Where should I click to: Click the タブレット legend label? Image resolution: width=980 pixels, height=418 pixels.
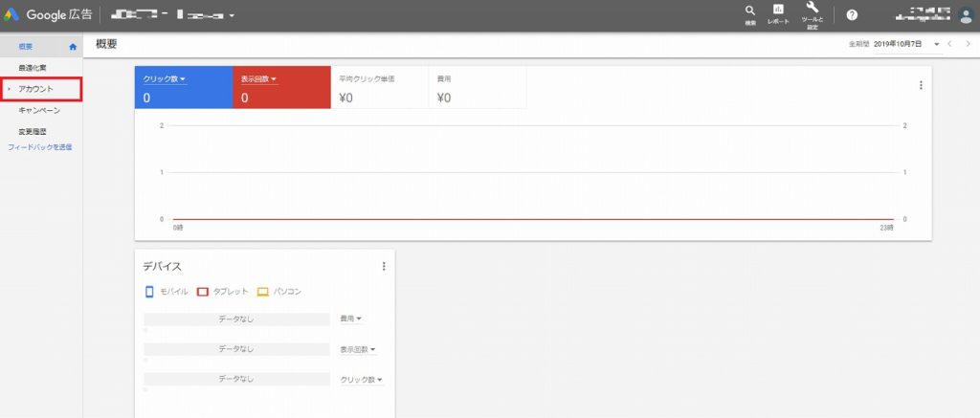coord(231,292)
